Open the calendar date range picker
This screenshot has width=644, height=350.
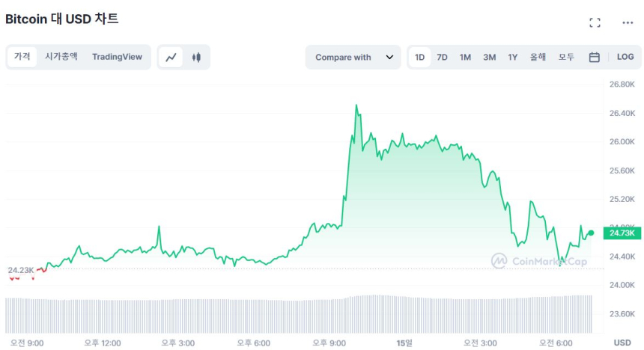point(594,57)
